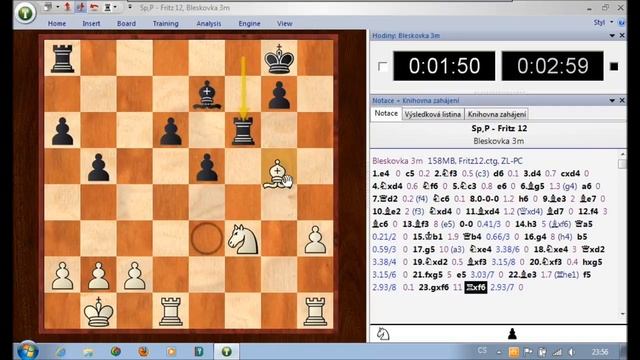This screenshot has width=640, height=360.
Task: Select the white rook on d1
Action: pyautogui.click(x=171, y=311)
